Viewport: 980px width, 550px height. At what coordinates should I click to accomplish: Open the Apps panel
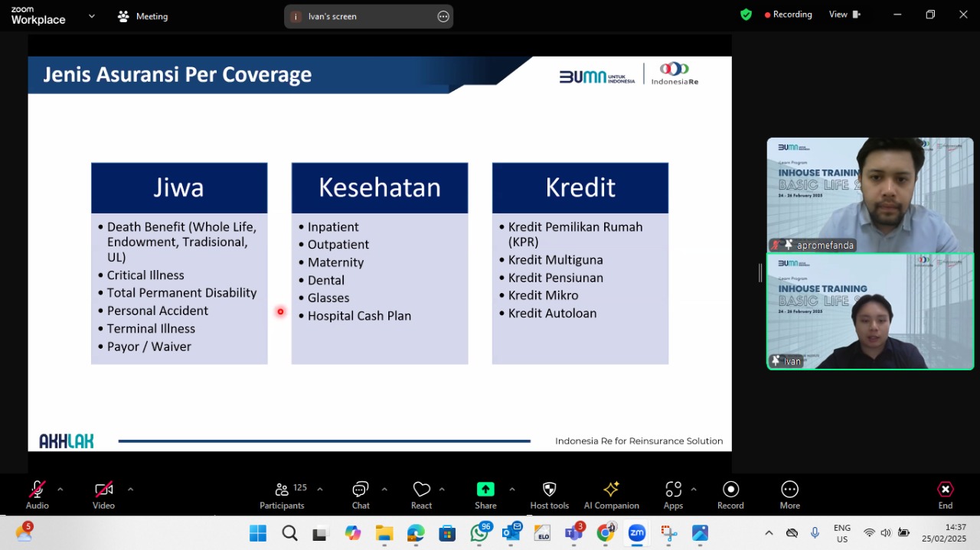(x=673, y=495)
